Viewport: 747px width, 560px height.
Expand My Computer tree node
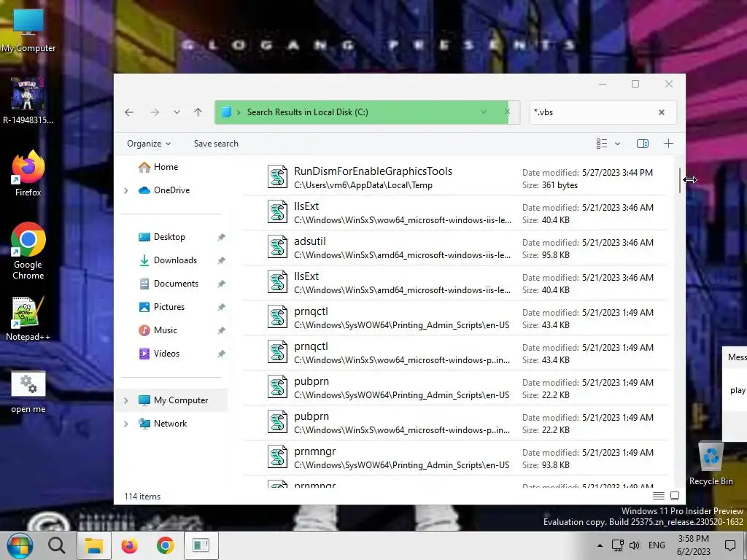pyautogui.click(x=125, y=400)
